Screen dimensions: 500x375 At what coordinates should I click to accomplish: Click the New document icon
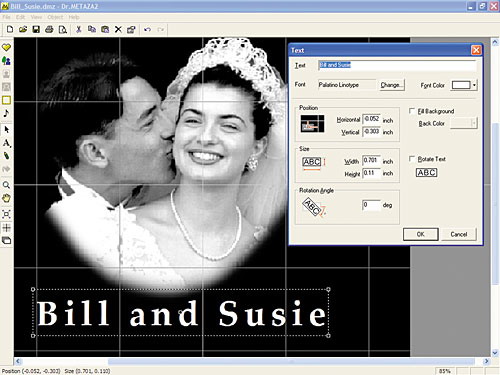point(10,29)
